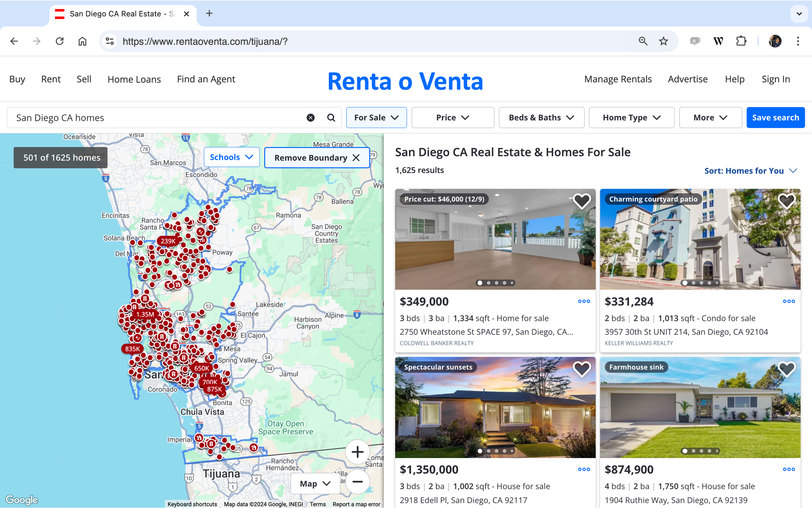Toggle favorite heart on the Spectacular sunsets listing
812x508 pixels.
(x=582, y=369)
